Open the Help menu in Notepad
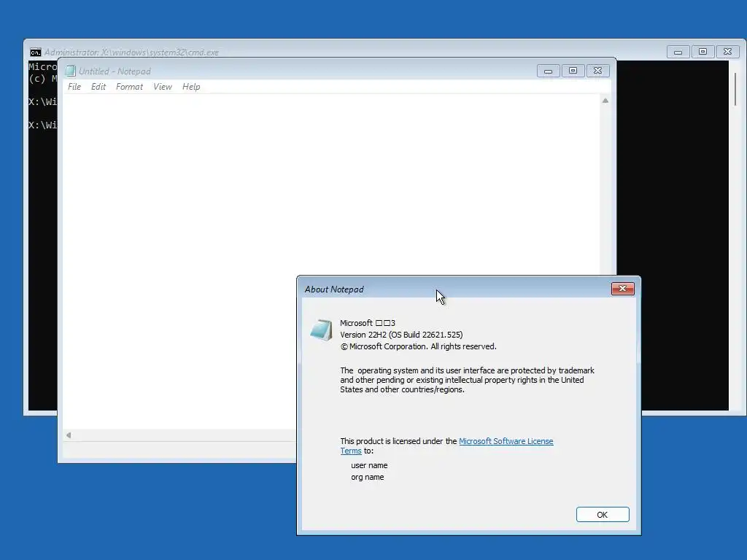Screen dimensions: 747x560 pos(191,87)
